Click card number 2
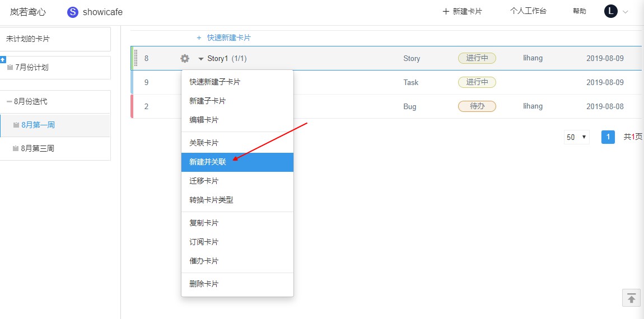Screen dimensions: 644x319 (146, 107)
